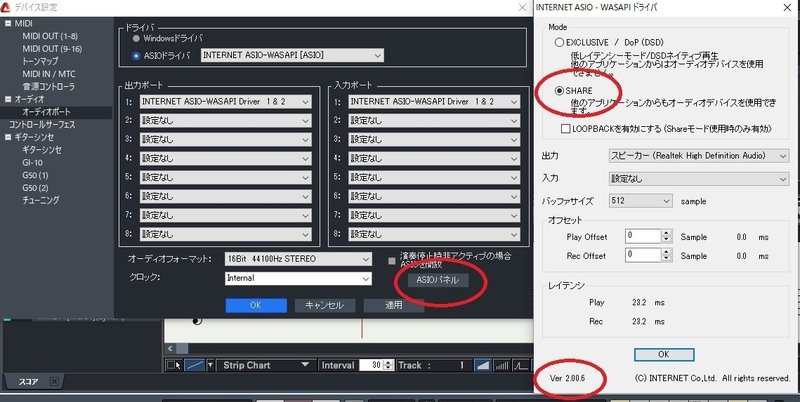
Task: Close the スコア tab with its X icon
Action: (54, 382)
